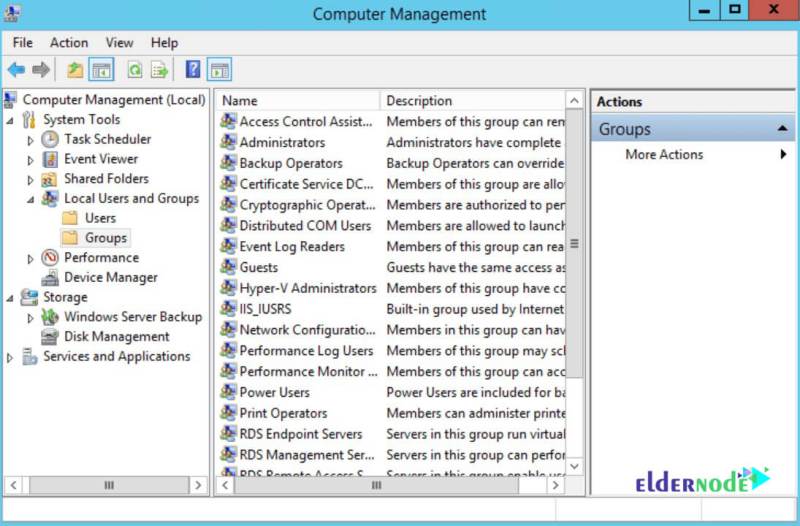800x526 pixels.
Task: Click the Shared Folders icon in tree
Action: [x=49, y=179]
